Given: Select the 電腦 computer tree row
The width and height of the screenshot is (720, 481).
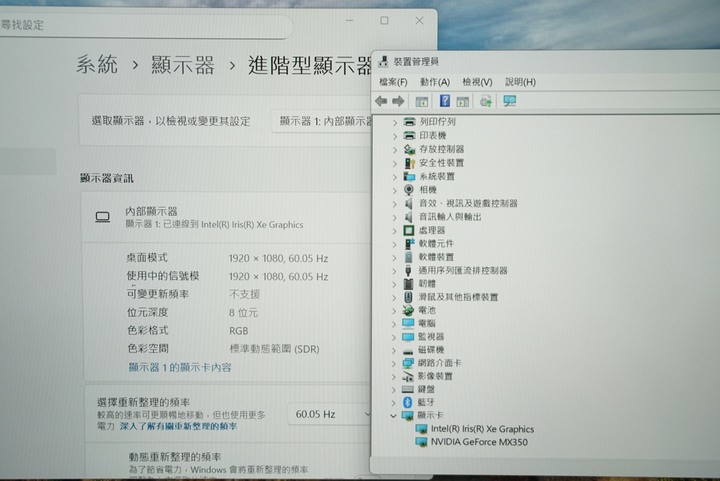Looking at the screenshot, I should [x=426, y=324].
